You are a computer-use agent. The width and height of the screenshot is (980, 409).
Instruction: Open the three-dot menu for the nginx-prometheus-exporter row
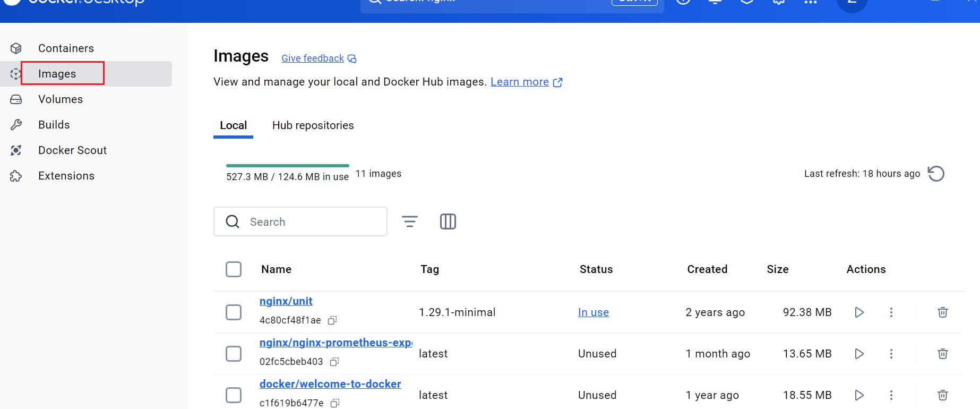(891, 354)
